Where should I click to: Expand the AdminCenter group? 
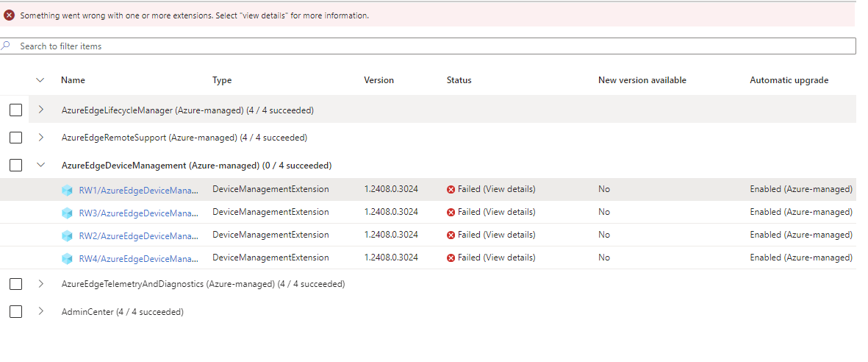point(40,311)
